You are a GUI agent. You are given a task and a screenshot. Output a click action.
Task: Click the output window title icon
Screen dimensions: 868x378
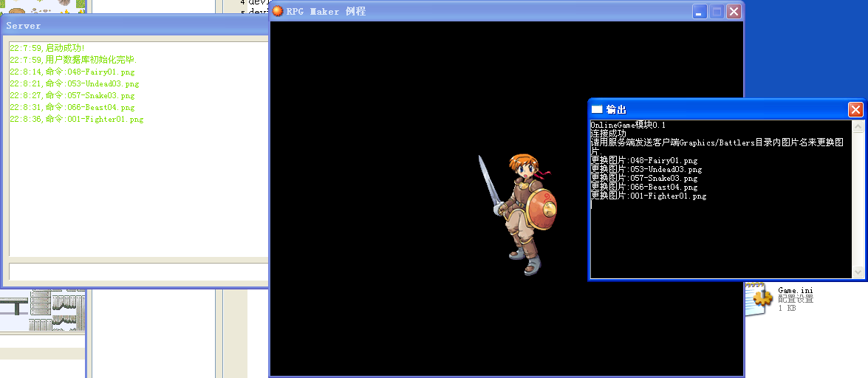pyautogui.click(x=598, y=109)
